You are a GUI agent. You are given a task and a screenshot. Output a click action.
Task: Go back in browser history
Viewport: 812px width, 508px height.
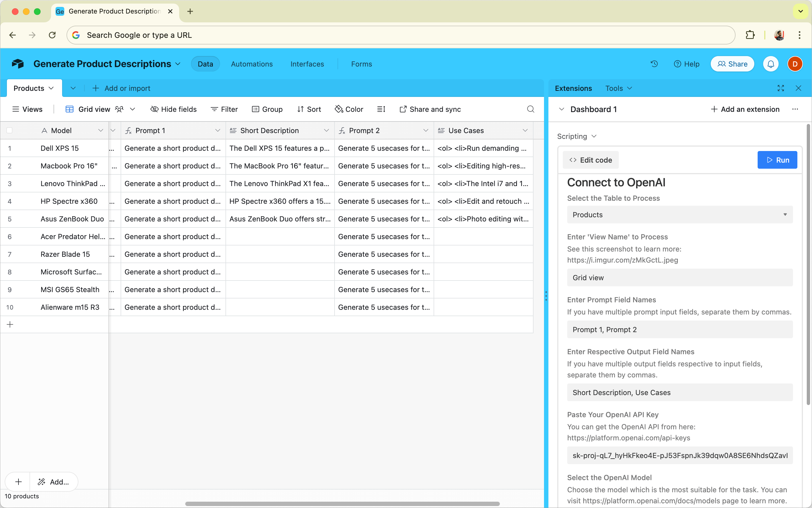pos(13,35)
